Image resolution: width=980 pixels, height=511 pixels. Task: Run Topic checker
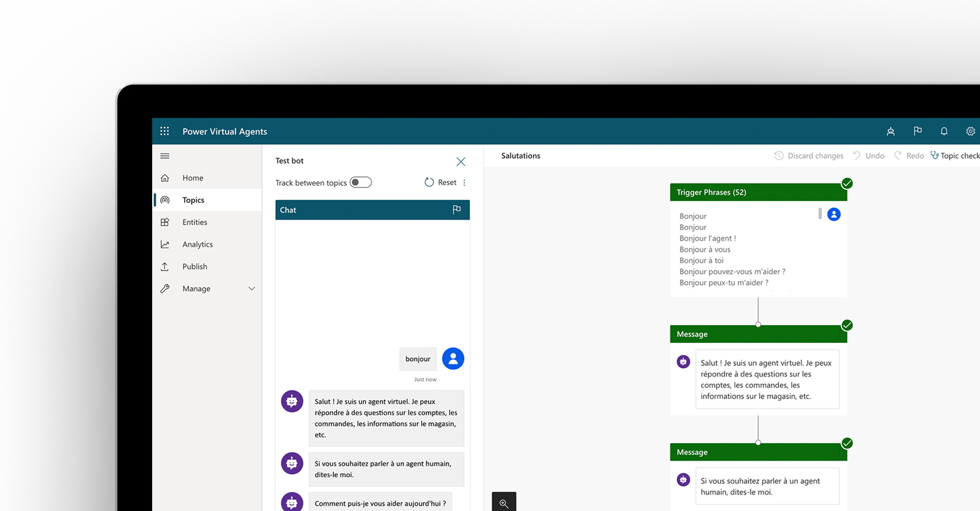pyautogui.click(x=955, y=156)
